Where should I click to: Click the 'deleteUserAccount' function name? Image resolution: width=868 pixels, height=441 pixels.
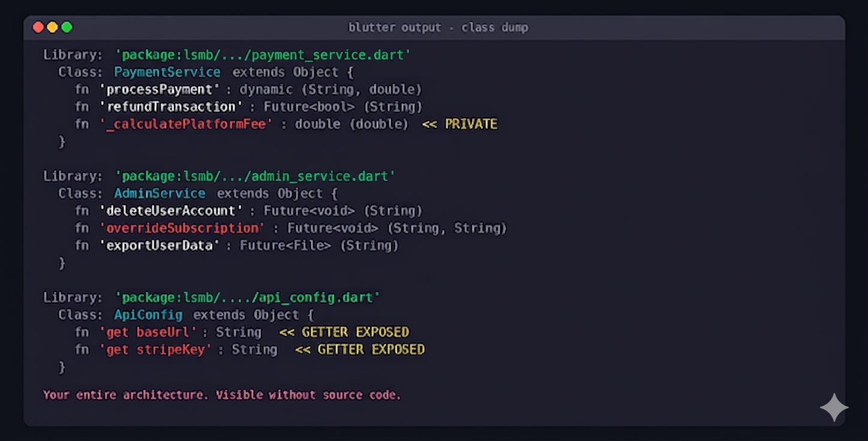(171, 211)
